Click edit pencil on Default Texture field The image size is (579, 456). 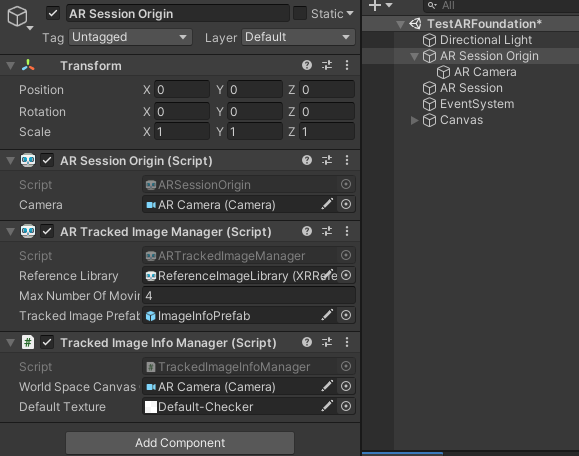point(327,406)
